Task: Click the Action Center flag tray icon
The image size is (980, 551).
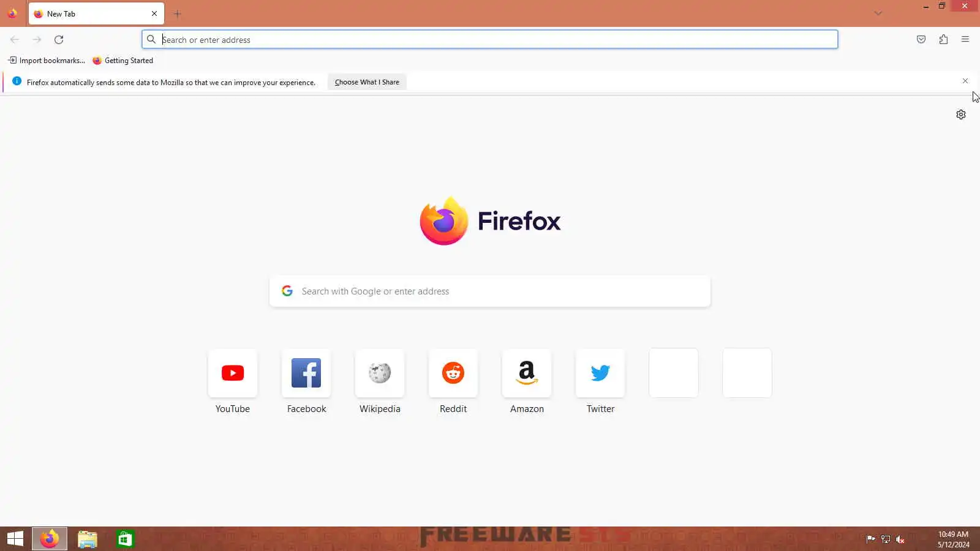Action: pos(870,539)
